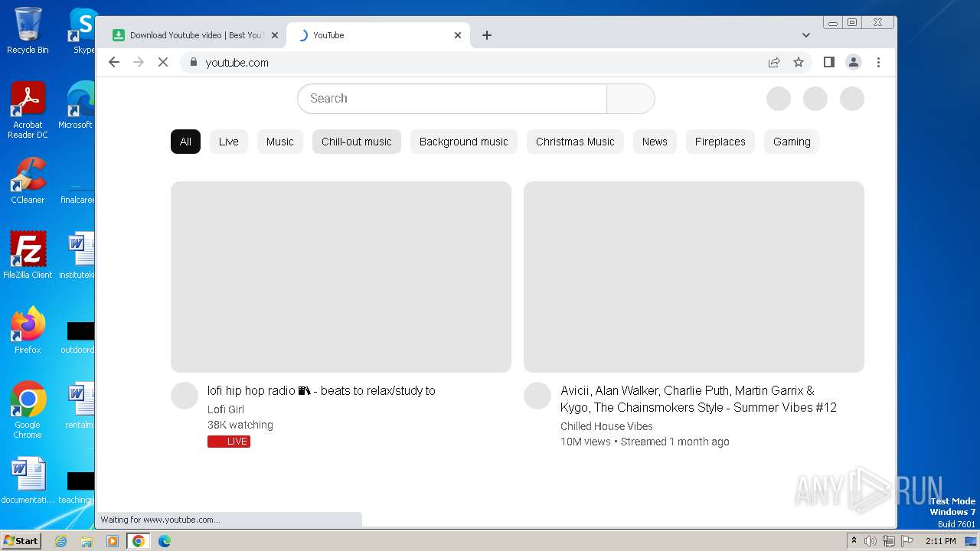Open the Google Chrome desktop shortcut
This screenshot has height=551, width=980.
(x=28, y=409)
